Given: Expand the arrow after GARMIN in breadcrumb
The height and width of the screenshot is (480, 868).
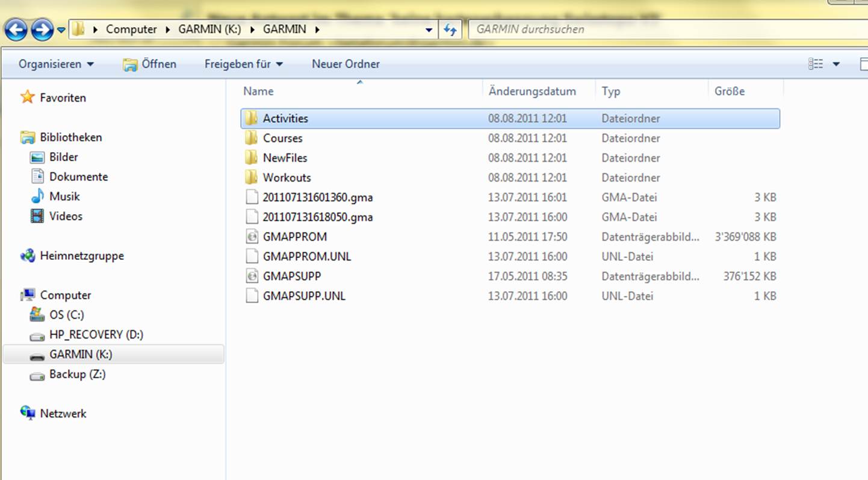Looking at the screenshot, I should (x=317, y=29).
